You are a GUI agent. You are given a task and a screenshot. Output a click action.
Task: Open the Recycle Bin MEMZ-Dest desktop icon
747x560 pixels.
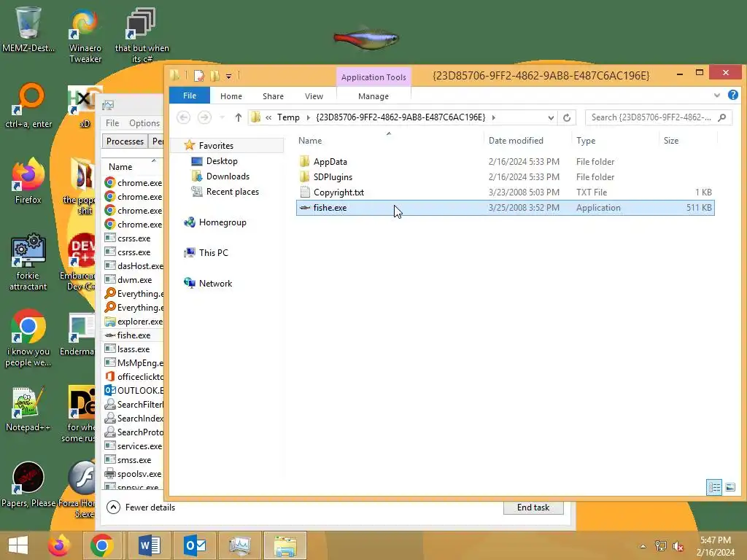pyautogui.click(x=28, y=29)
